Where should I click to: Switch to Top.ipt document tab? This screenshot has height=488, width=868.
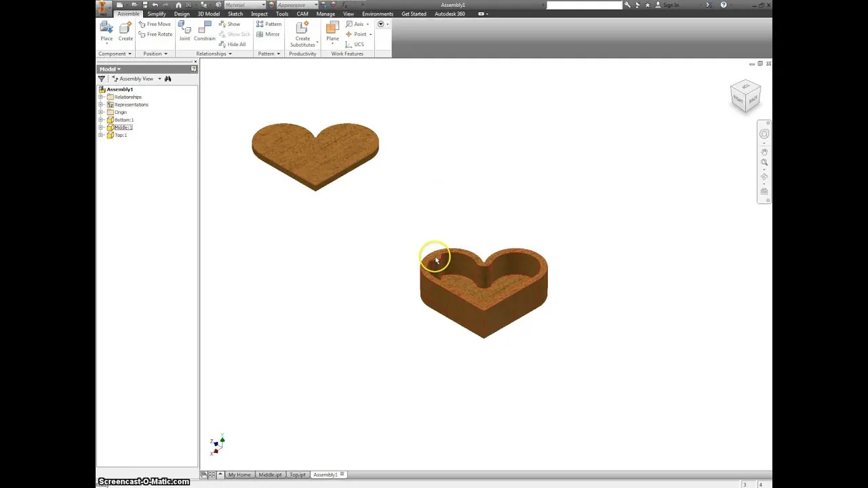[x=297, y=474]
